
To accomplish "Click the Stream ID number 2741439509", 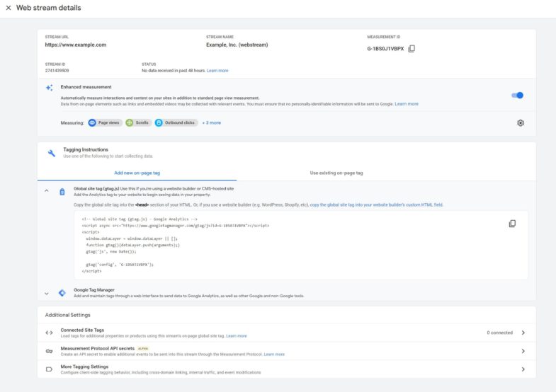I will click(57, 71).
